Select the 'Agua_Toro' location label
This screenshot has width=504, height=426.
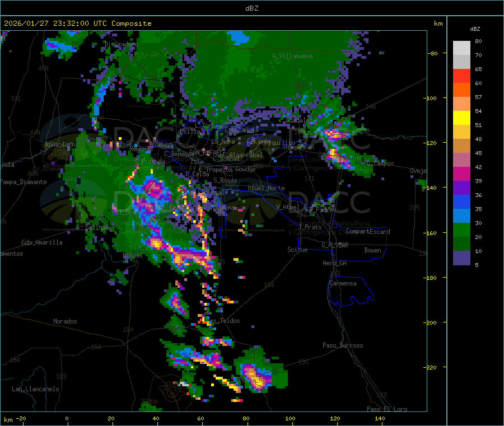pyautogui.click(x=60, y=144)
